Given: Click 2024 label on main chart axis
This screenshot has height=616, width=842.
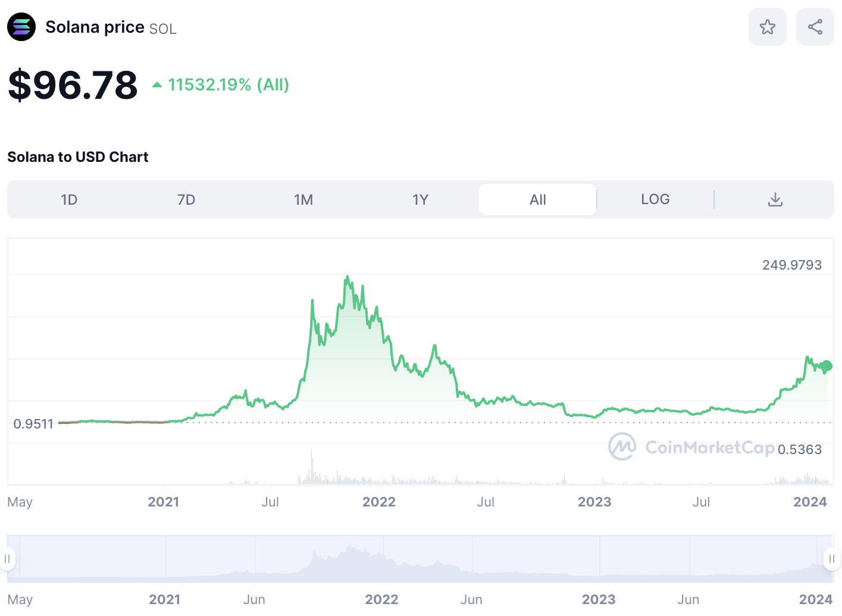Looking at the screenshot, I should coord(810,502).
